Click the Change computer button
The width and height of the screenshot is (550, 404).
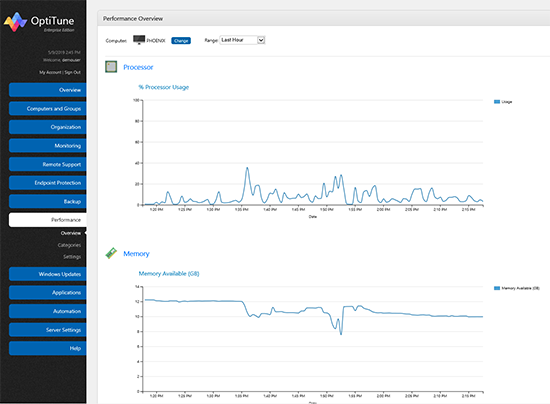coord(181,41)
